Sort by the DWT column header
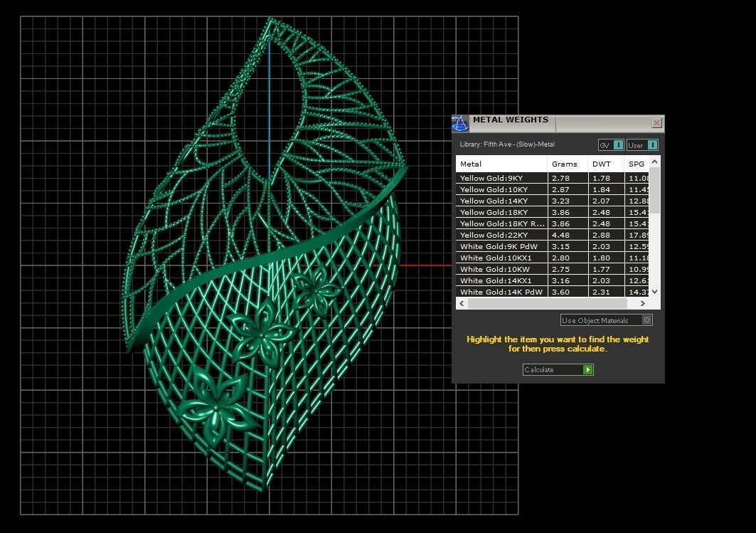The image size is (756, 533). tap(606, 164)
